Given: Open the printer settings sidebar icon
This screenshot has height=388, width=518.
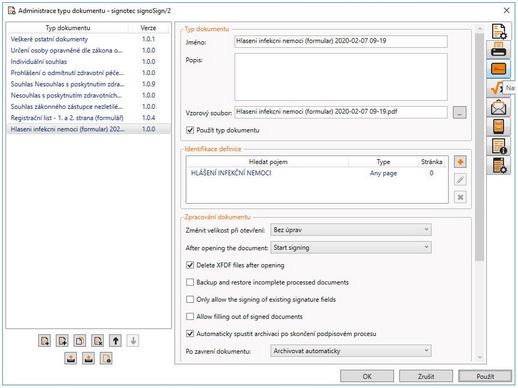Looking at the screenshot, I should coord(498,50).
